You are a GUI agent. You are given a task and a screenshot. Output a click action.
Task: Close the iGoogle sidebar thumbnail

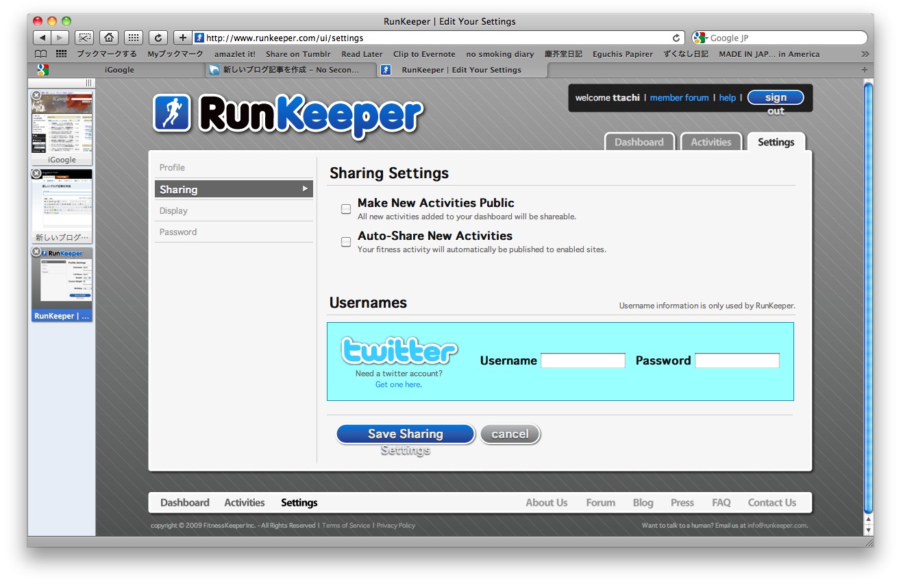pyautogui.click(x=36, y=95)
